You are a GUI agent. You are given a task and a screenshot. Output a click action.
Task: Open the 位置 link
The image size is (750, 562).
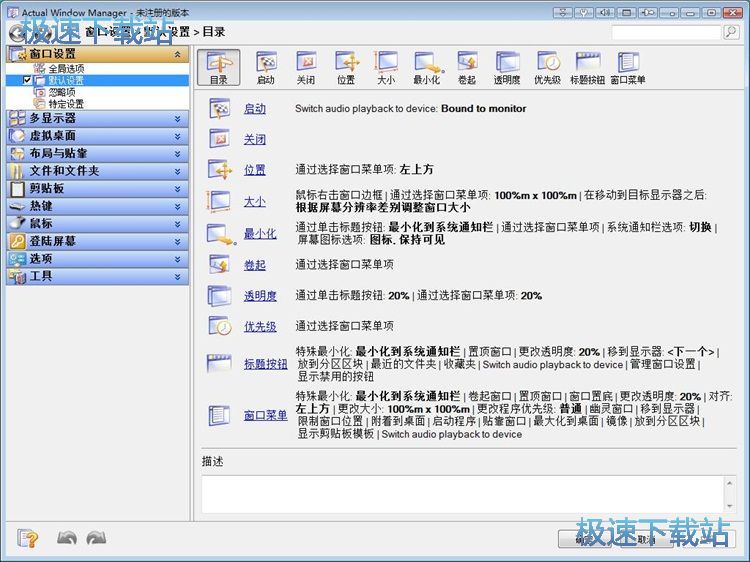254,170
